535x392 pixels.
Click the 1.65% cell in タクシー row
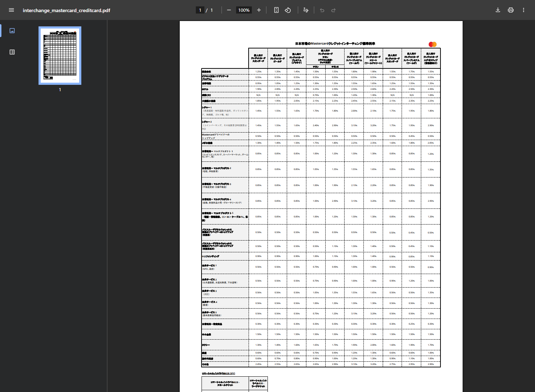tap(316, 345)
